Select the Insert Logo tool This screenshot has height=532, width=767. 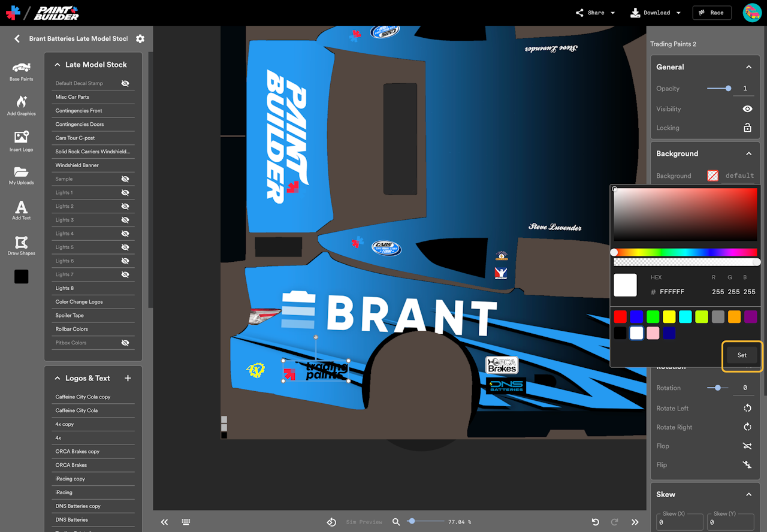[x=21, y=141]
